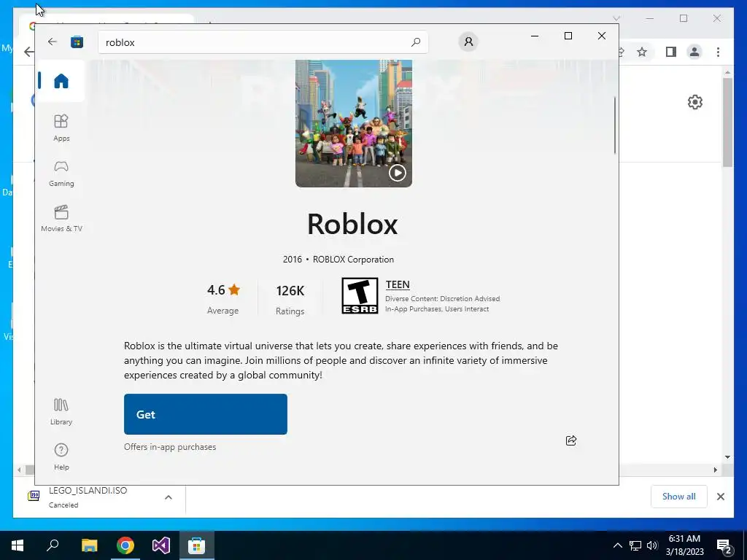Click Microsoft Store taskbar icon
The image size is (747, 560).
196,545
